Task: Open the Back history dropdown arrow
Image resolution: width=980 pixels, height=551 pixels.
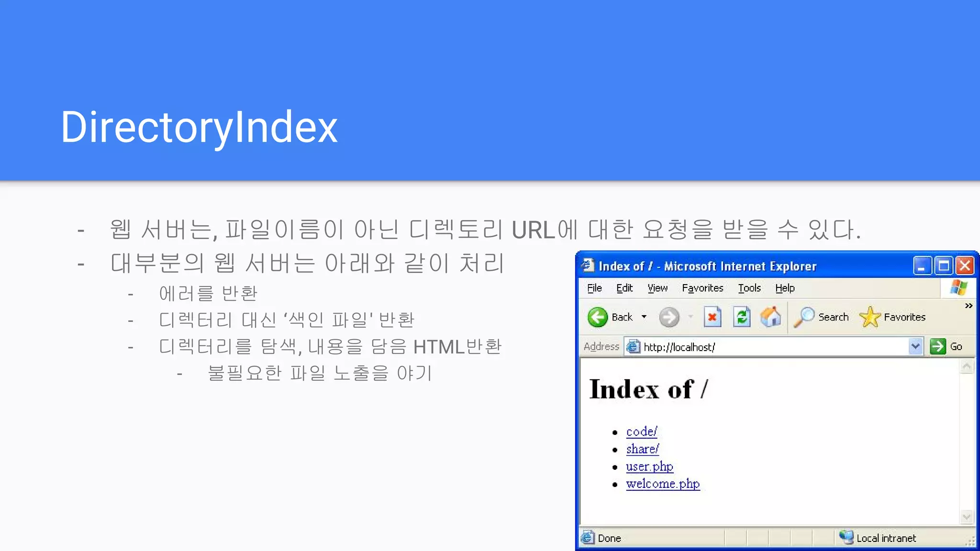Action: [x=644, y=317]
